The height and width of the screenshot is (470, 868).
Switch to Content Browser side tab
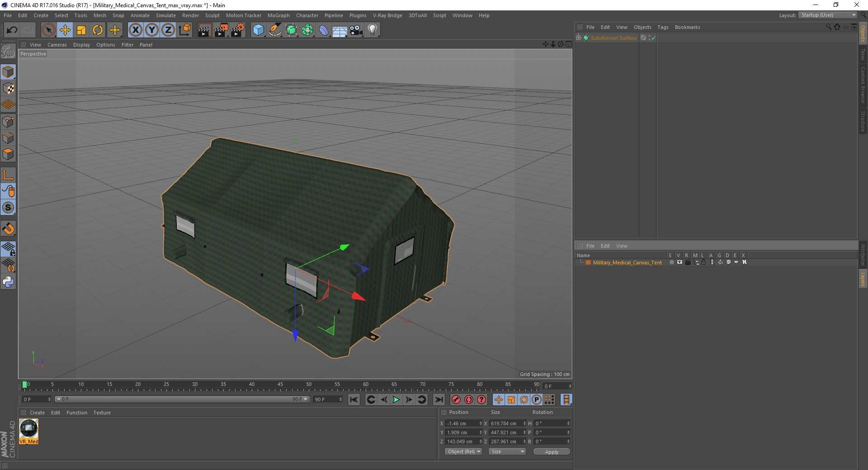pyautogui.click(x=863, y=85)
